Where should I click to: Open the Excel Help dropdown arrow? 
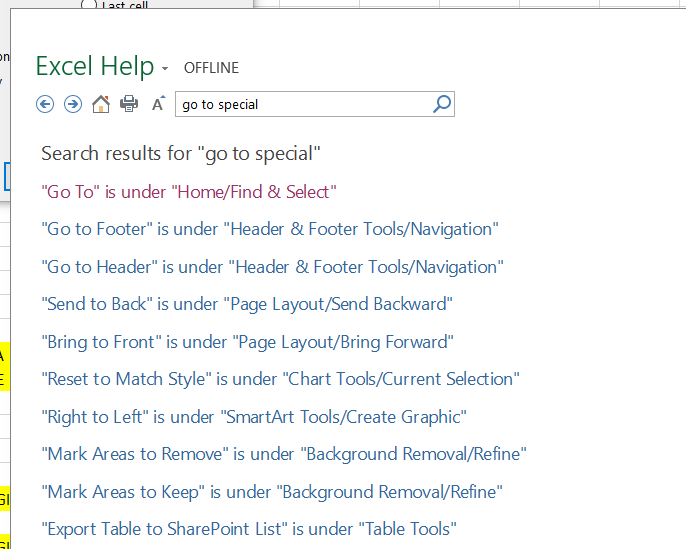click(x=165, y=69)
